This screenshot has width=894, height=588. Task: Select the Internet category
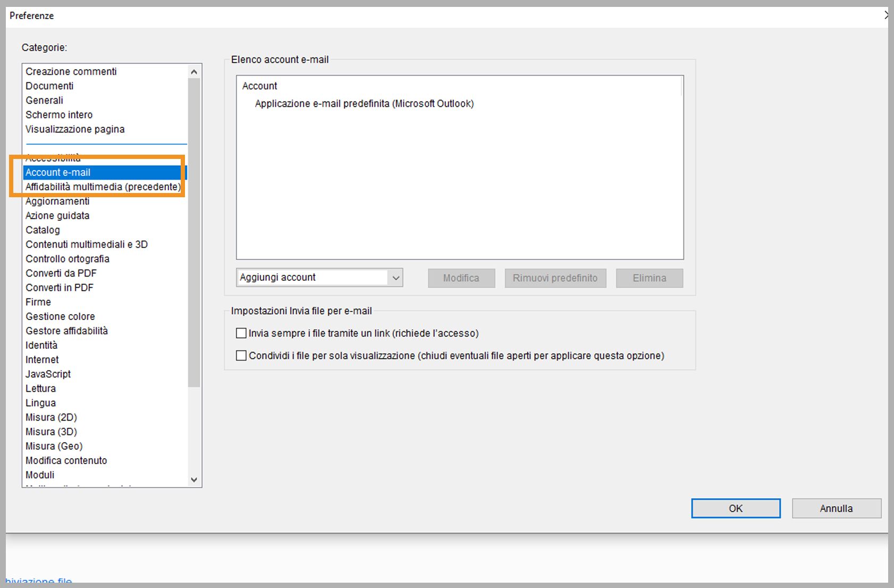(x=42, y=359)
